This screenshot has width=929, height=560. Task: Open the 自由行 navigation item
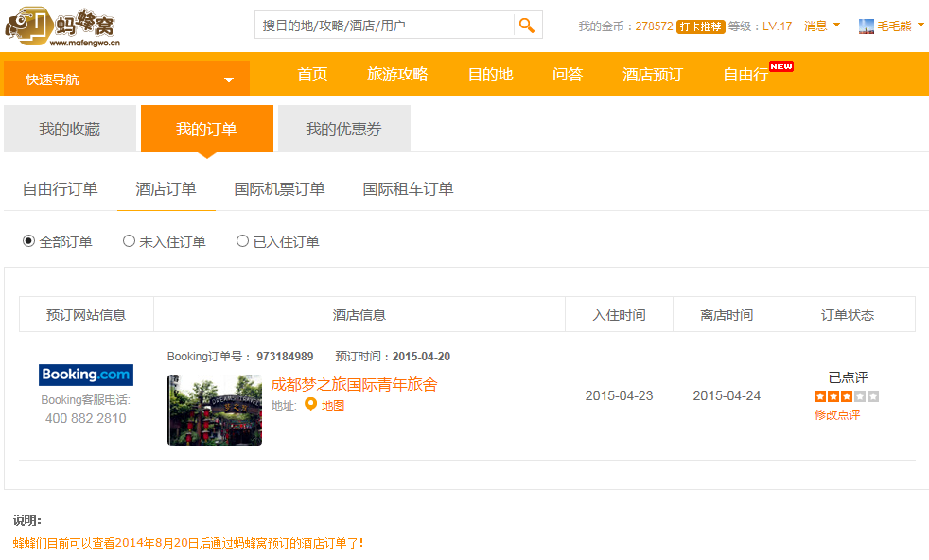(x=746, y=75)
